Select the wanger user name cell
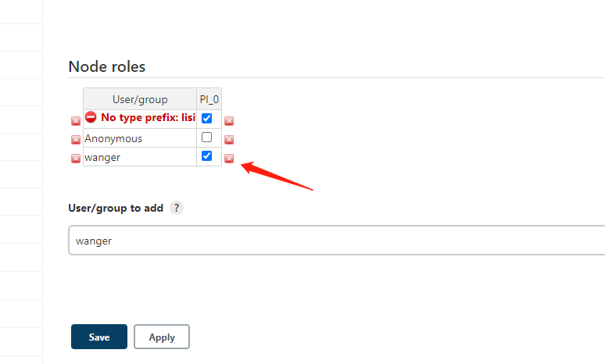This screenshot has width=605, height=364. pos(103,157)
